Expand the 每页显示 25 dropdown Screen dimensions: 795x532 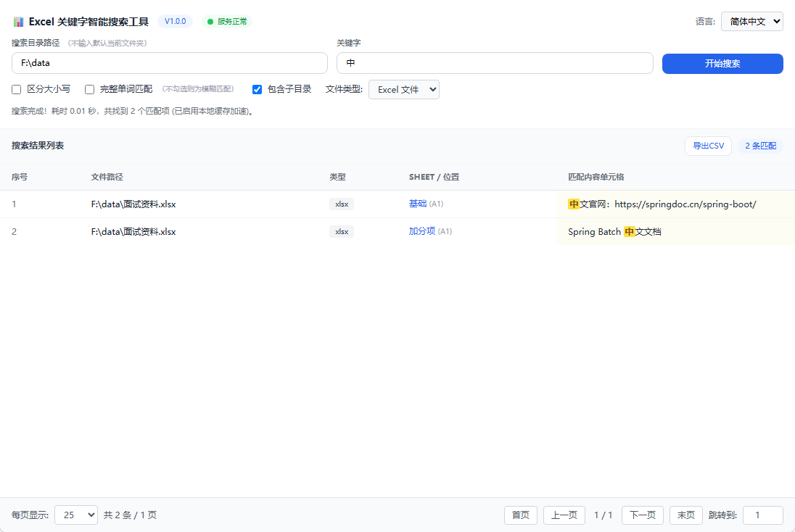pos(76,515)
